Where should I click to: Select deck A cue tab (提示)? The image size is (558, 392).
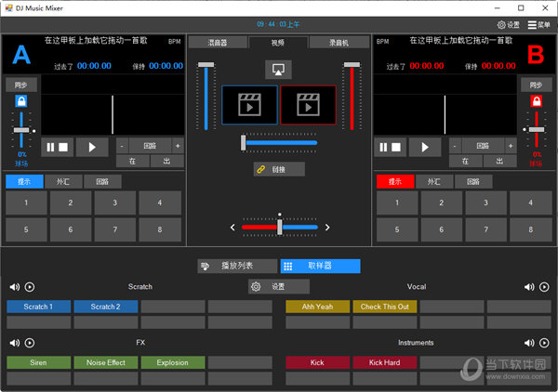coord(24,182)
